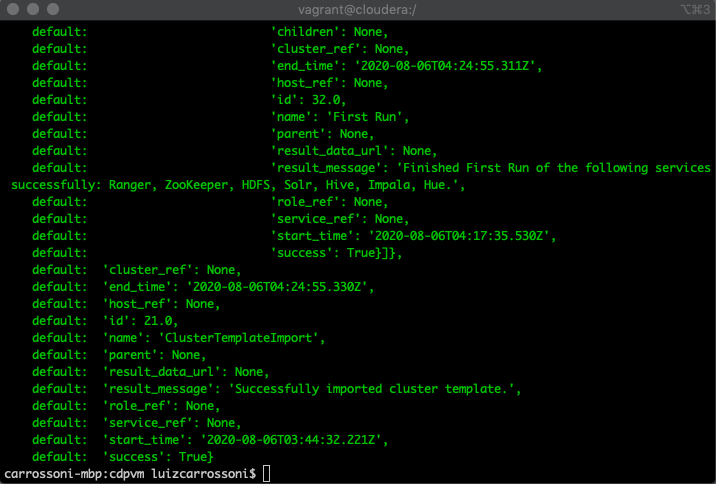The width and height of the screenshot is (716, 484).
Task: Click the 'id': 21.0 line
Action: click(141, 321)
